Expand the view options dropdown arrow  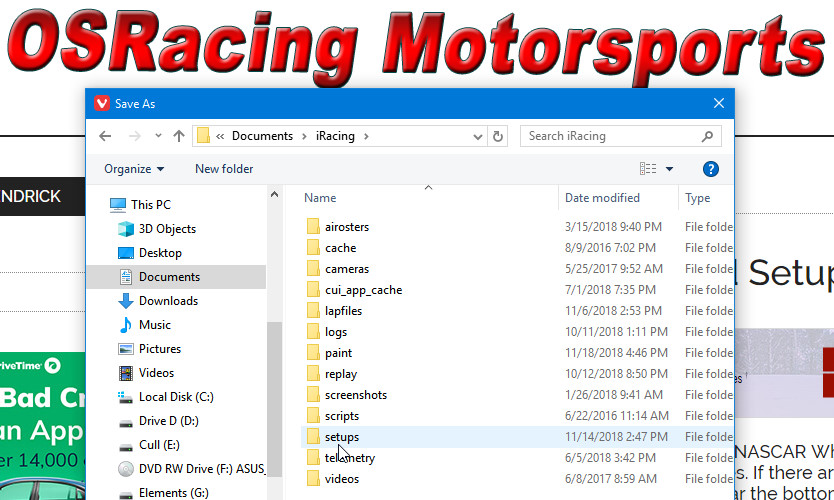click(670, 169)
